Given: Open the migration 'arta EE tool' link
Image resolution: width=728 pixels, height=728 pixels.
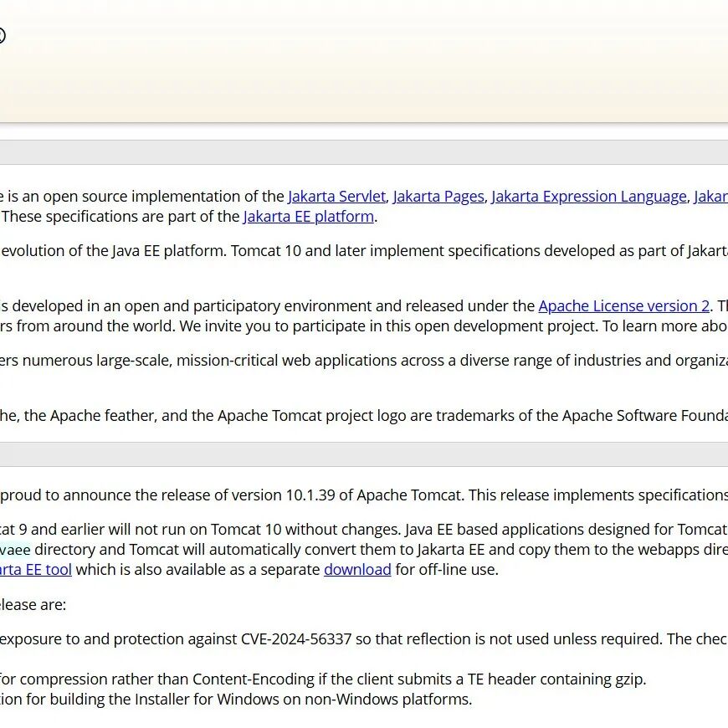Looking at the screenshot, I should click(x=35, y=569).
